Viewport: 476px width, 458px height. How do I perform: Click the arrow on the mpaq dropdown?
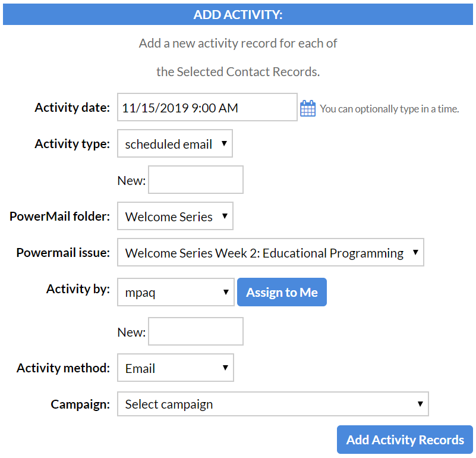coord(226,292)
